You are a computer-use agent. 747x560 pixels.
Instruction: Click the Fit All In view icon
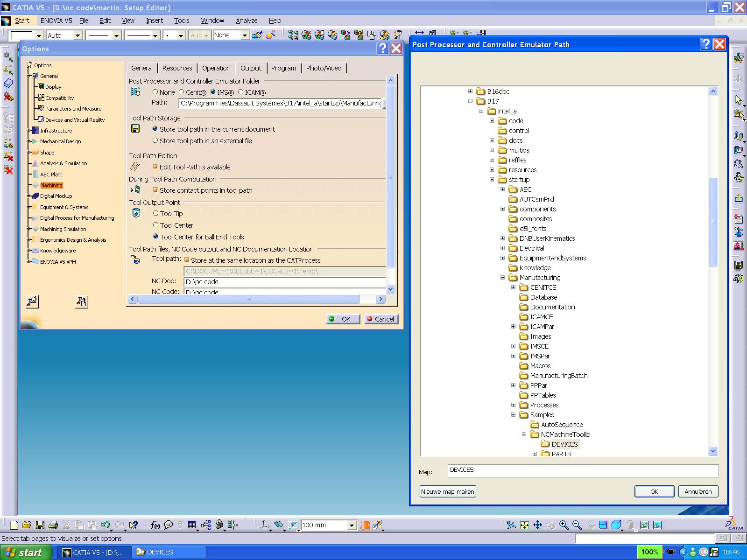click(x=524, y=525)
